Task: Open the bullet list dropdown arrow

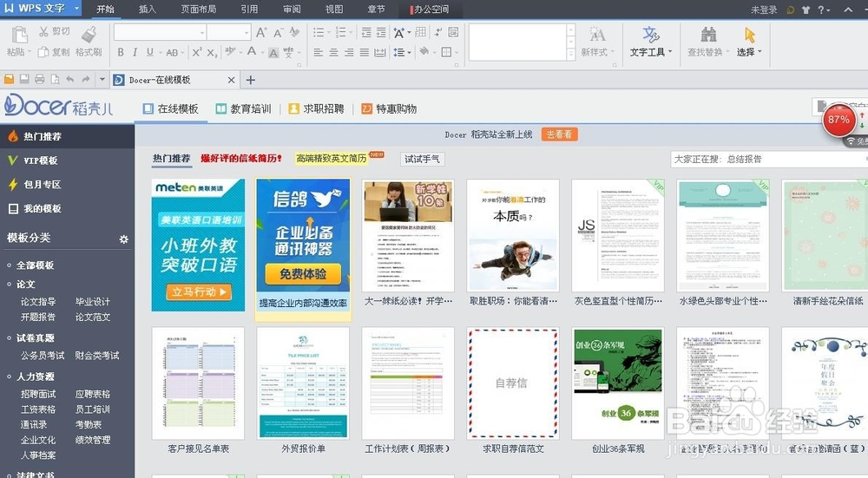Action: tap(329, 33)
